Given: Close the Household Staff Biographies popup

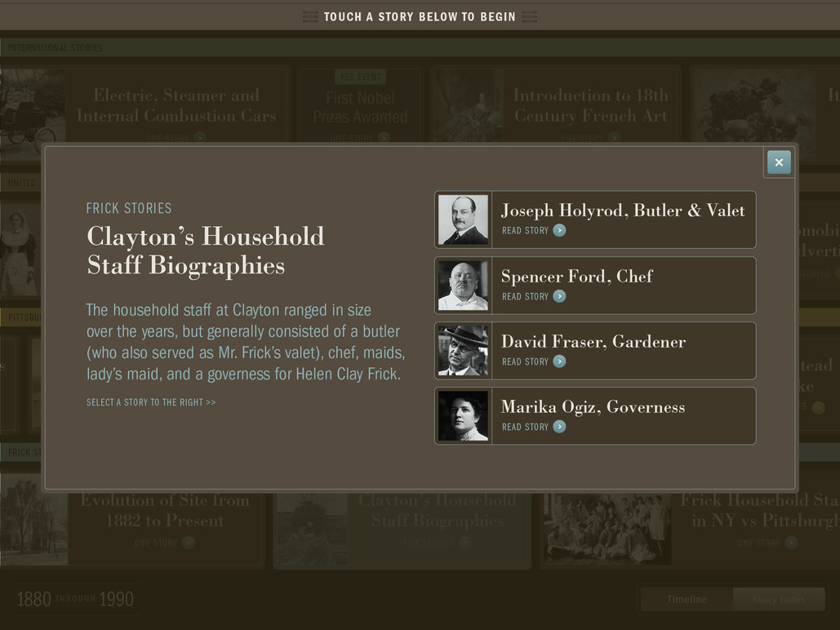Looking at the screenshot, I should click(x=778, y=162).
